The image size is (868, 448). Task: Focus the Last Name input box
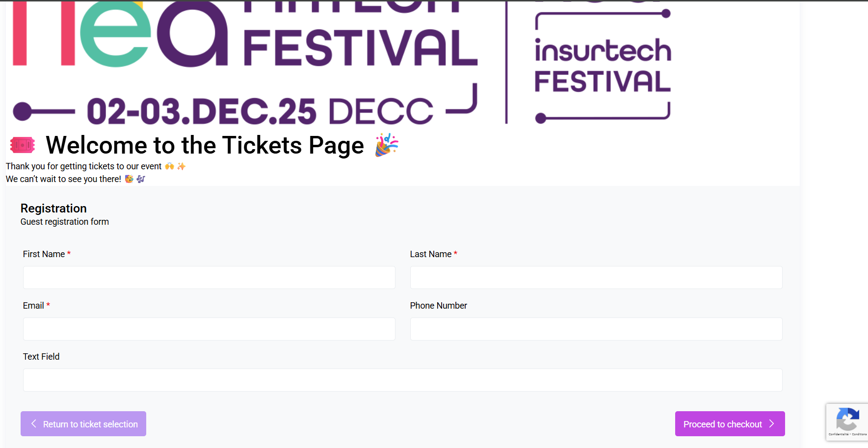(x=596, y=277)
